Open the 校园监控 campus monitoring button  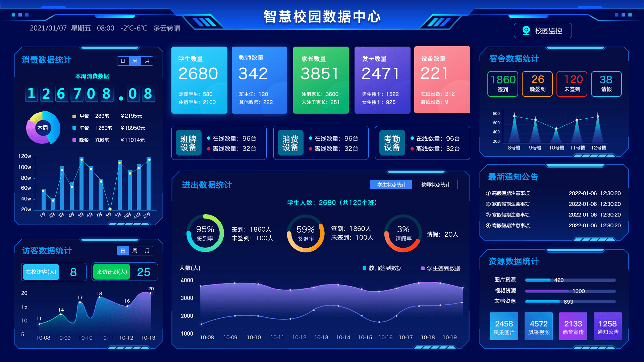pos(542,31)
